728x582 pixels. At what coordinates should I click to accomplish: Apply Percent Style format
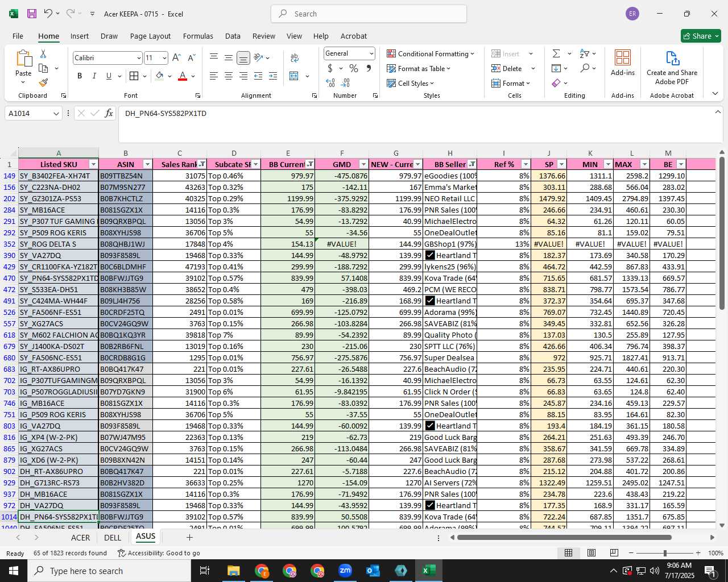tap(354, 68)
